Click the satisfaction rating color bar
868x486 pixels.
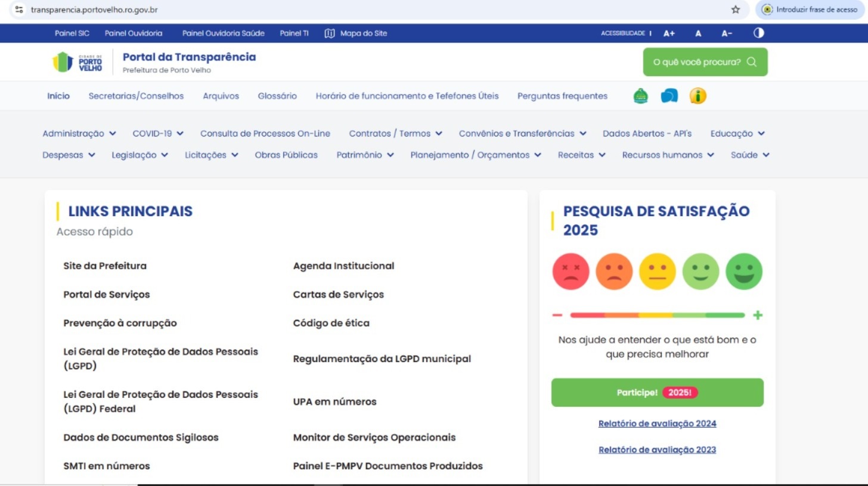[657, 315]
